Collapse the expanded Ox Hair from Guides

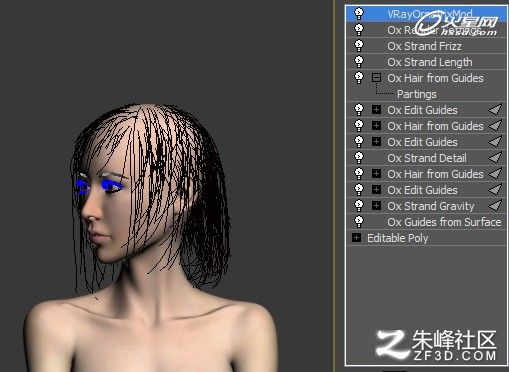click(x=376, y=78)
